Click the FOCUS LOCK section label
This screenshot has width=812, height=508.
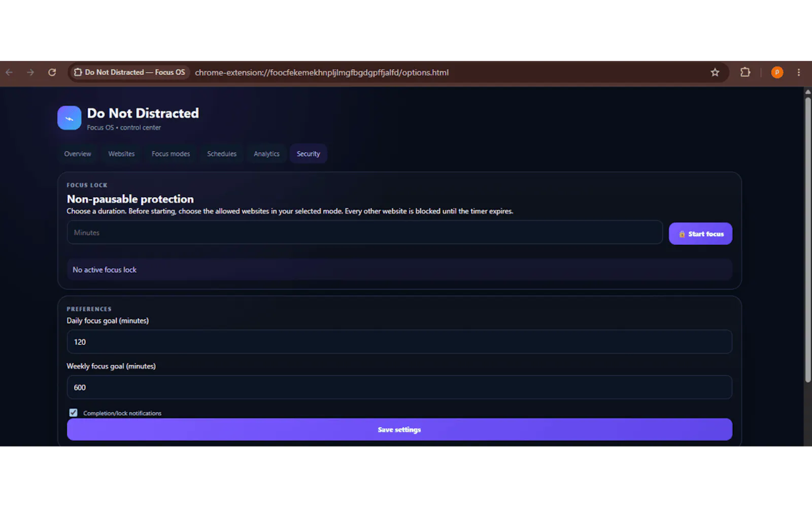[87, 185]
